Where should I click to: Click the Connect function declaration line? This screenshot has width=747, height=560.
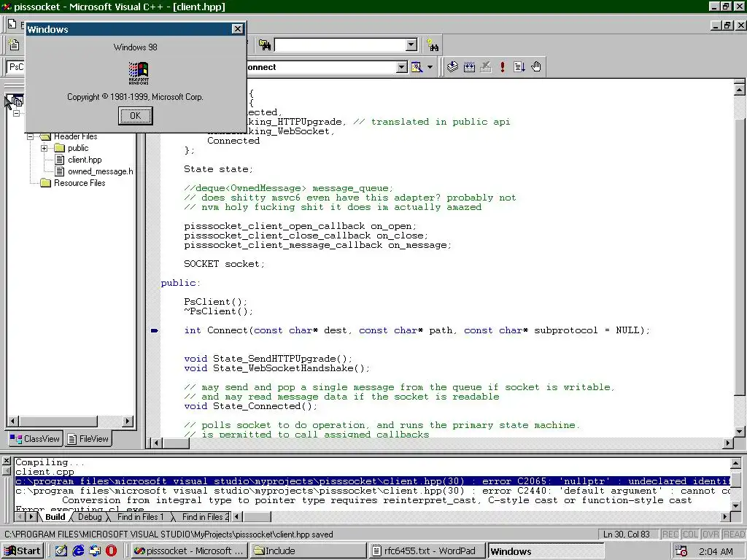pos(417,330)
